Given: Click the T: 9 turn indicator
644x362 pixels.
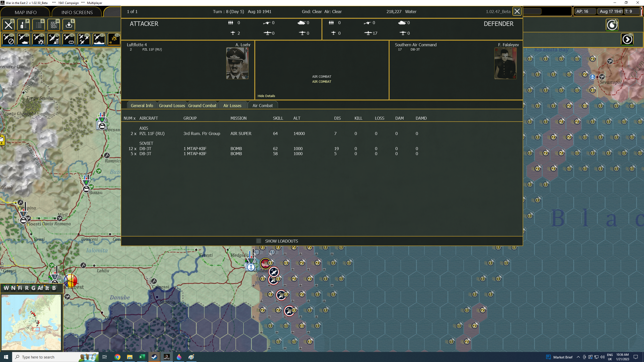Looking at the screenshot, I should (x=631, y=11).
